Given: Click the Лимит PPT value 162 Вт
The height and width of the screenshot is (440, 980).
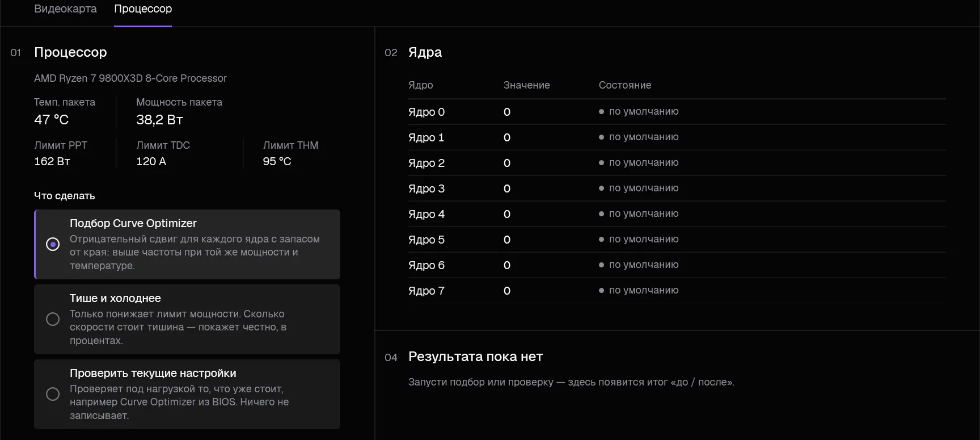Looking at the screenshot, I should pos(52,161).
